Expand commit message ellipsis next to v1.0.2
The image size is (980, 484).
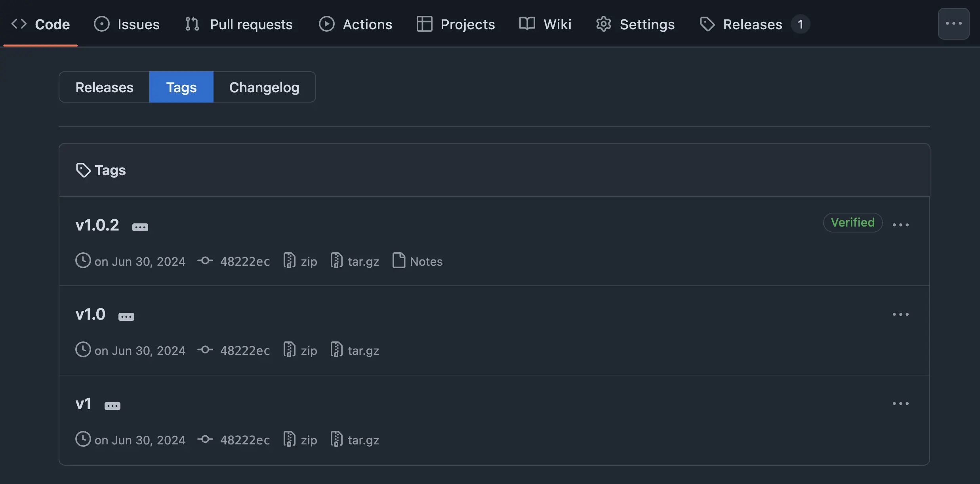tap(140, 227)
